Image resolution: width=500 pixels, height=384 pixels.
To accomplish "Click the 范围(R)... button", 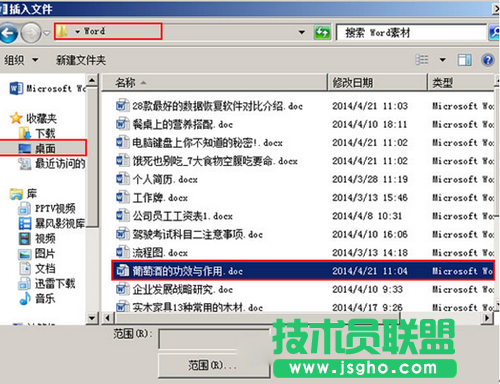I will 213,365.
